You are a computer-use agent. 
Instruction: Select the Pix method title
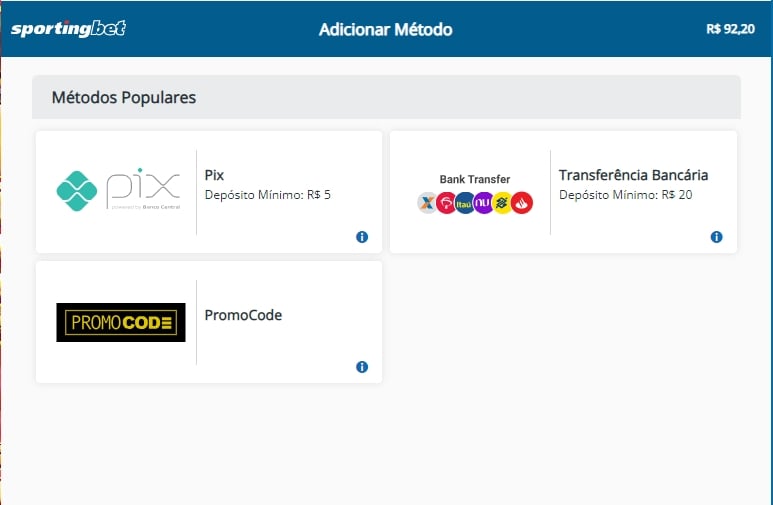tap(214, 175)
